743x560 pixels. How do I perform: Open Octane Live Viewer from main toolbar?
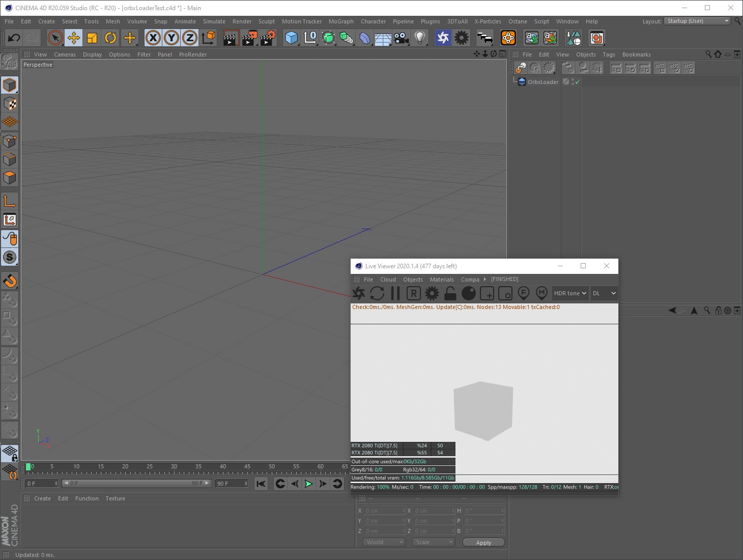pyautogui.click(x=443, y=38)
